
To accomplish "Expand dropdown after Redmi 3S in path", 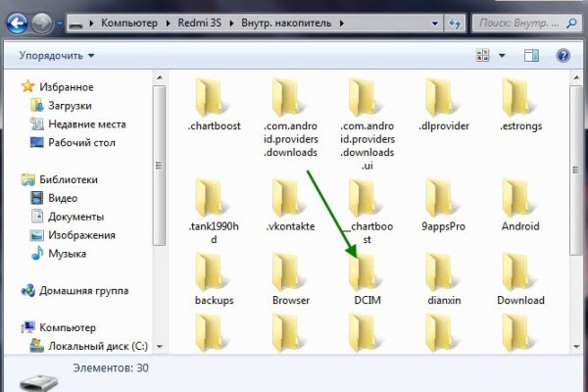I will [233, 22].
